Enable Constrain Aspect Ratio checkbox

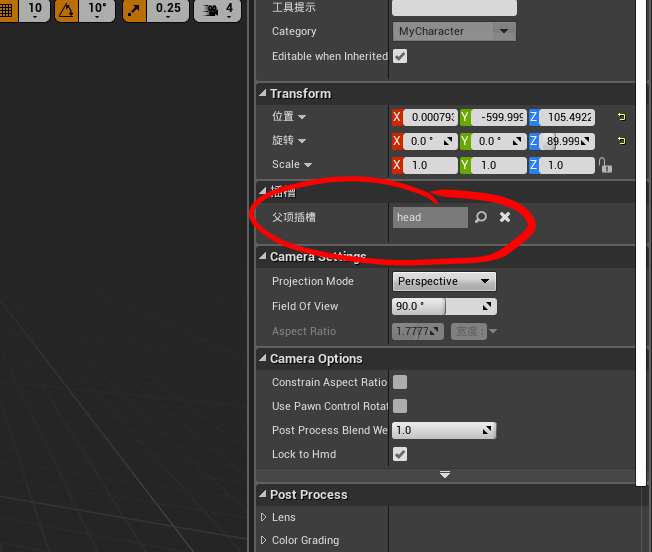400,382
